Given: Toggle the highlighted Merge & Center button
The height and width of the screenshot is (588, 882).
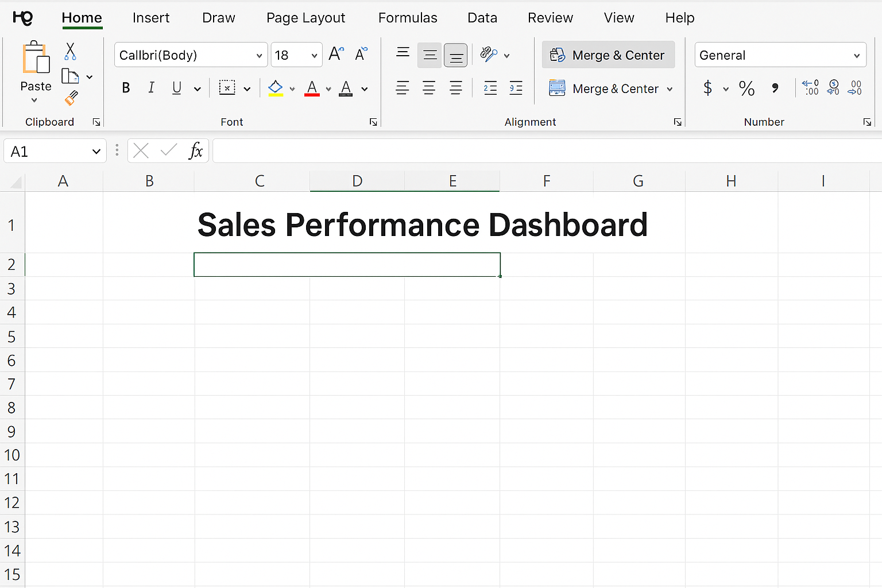Looking at the screenshot, I should (608, 55).
